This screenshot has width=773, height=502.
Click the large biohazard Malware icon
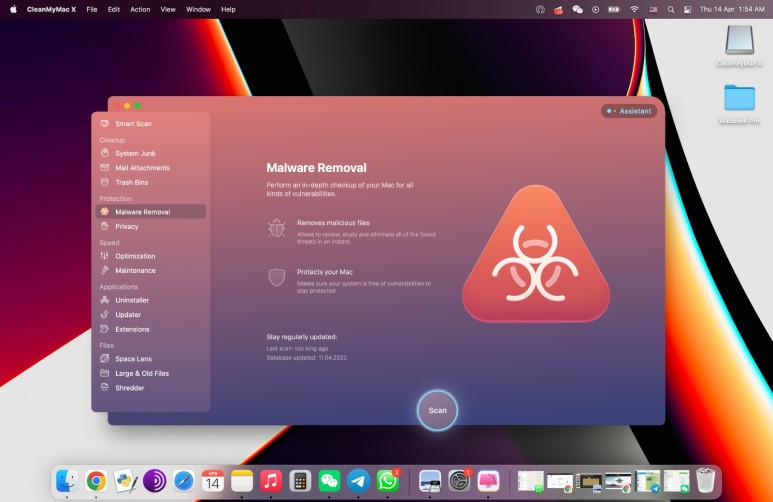(x=536, y=256)
